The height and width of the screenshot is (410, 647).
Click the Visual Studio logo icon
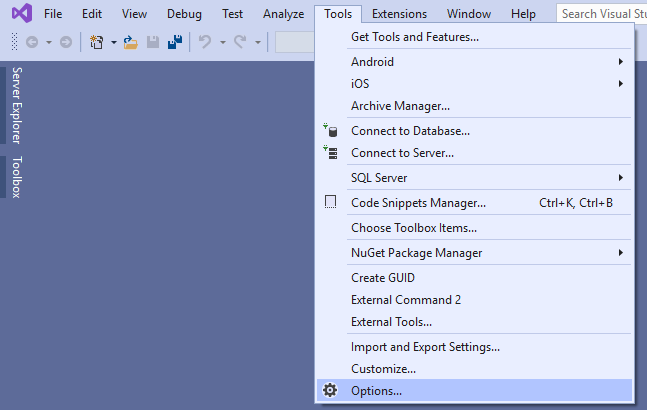click(21, 13)
